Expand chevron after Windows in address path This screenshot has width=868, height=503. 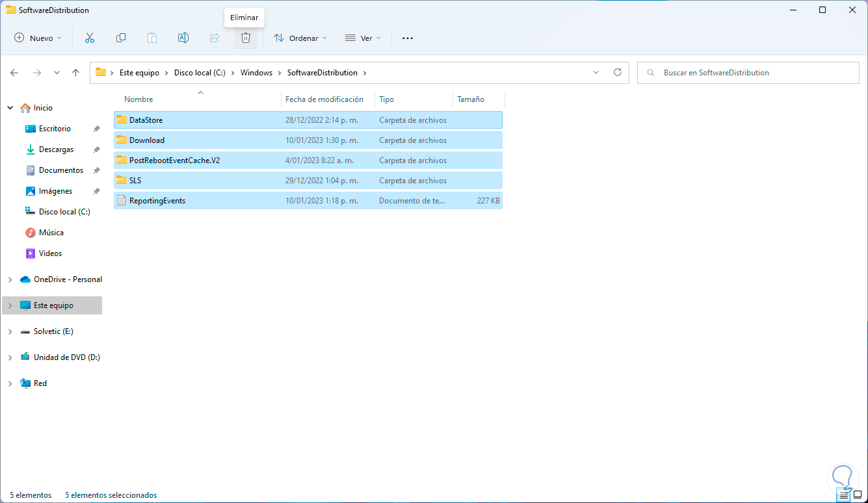click(x=280, y=73)
